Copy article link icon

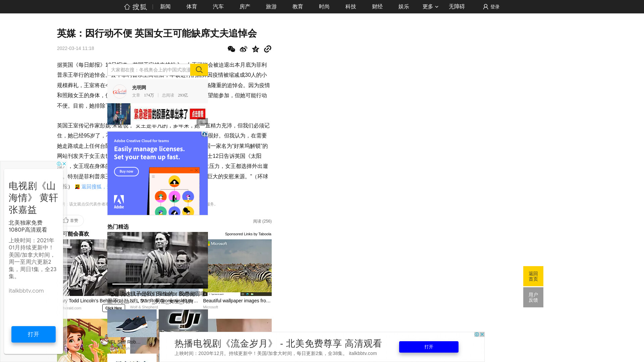[268, 49]
